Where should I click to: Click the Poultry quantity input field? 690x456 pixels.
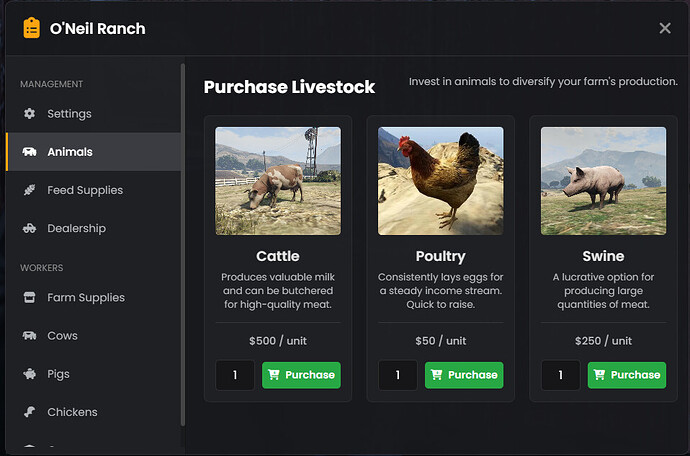398,375
